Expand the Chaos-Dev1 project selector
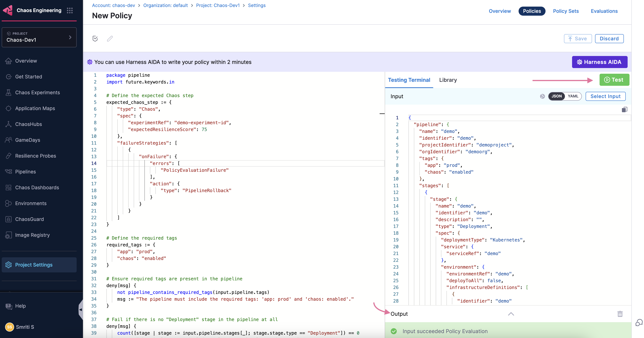The height and width of the screenshot is (338, 644). (39, 37)
